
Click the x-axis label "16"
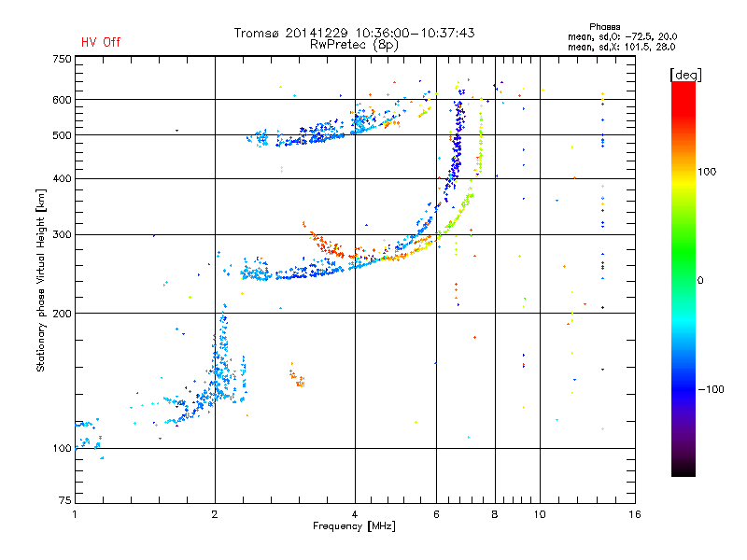(x=635, y=514)
